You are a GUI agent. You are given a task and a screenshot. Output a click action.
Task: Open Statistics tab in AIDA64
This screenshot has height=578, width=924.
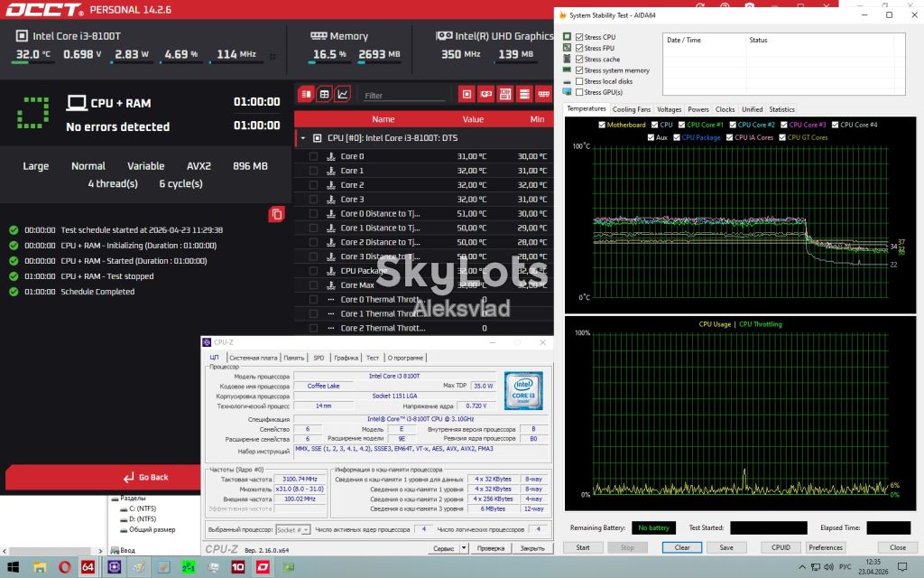tap(781, 109)
